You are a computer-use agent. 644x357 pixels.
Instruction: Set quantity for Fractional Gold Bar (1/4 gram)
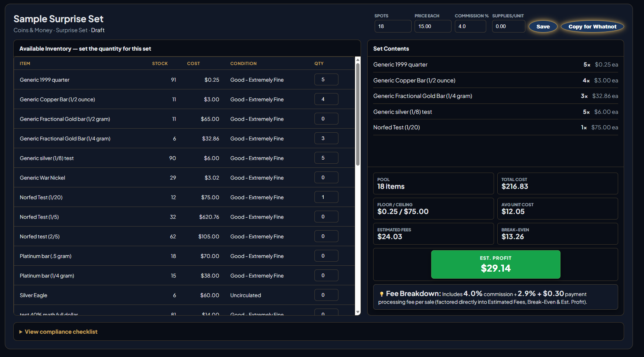click(x=326, y=138)
